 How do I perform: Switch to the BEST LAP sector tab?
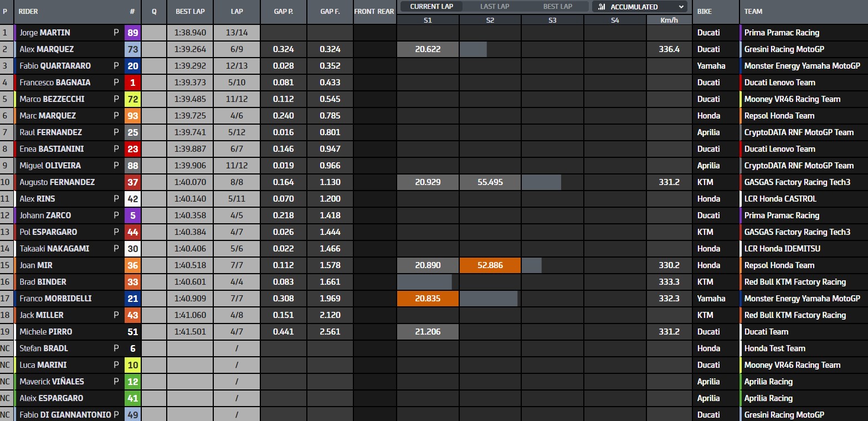click(557, 7)
